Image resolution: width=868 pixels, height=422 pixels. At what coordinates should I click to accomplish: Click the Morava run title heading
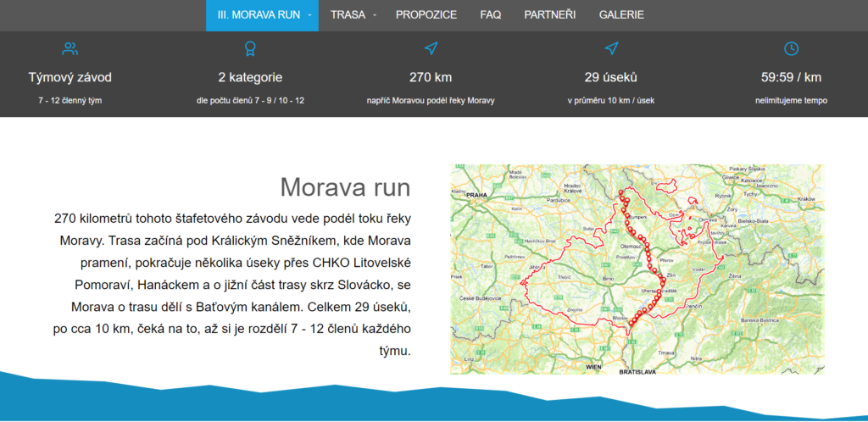pos(345,187)
